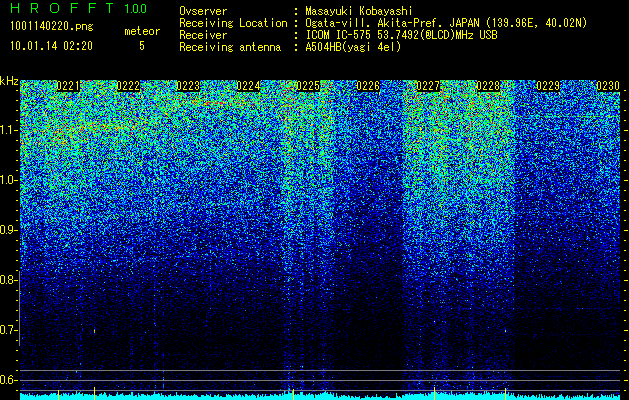
Task: Click the rightmost yellow meteor tick at bottom
Action: pyautogui.click(x=505, y=394)
